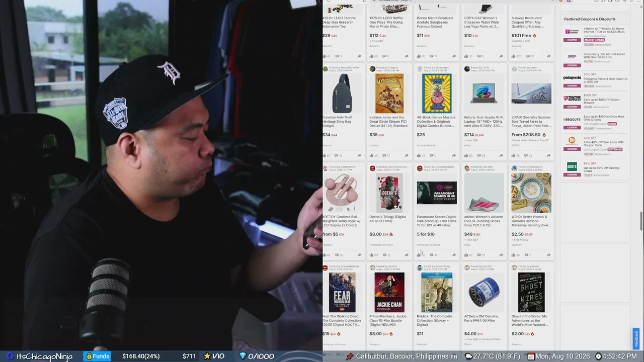The width and height of the screenshot is (644, 362).
Task: Like the Paramount Scares Digital Sale deal
Action: pyautogui.click(x=419, y=255)
